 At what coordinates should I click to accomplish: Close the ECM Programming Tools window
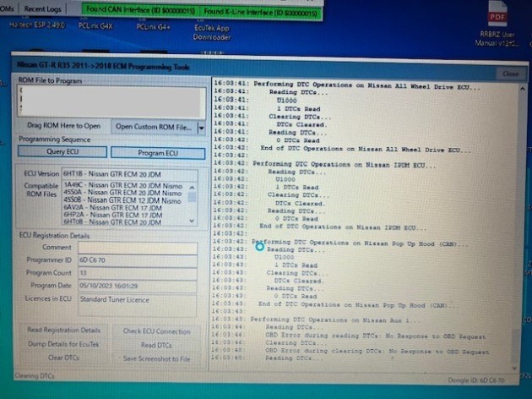point(510,74)
